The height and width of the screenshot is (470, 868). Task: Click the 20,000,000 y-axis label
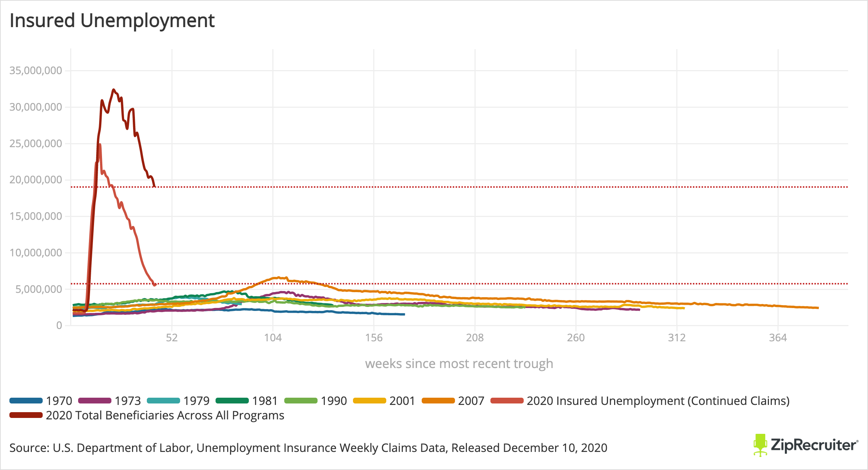(x=36, y=179)
